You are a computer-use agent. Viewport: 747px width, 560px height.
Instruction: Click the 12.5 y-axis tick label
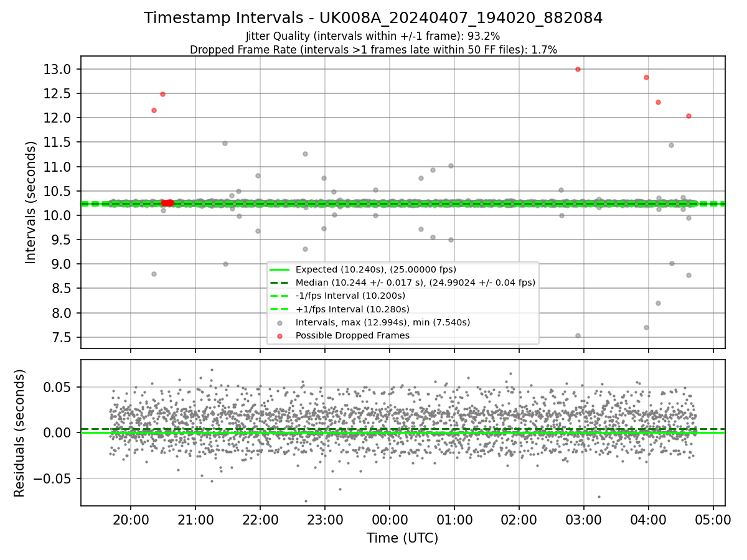pyautogui.click(x=59, y=93)
